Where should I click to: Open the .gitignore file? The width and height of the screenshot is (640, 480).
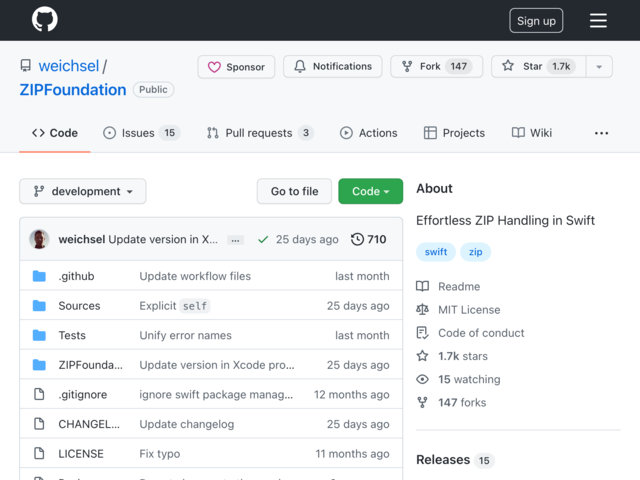pyautogui.click(x=83, y=395)
